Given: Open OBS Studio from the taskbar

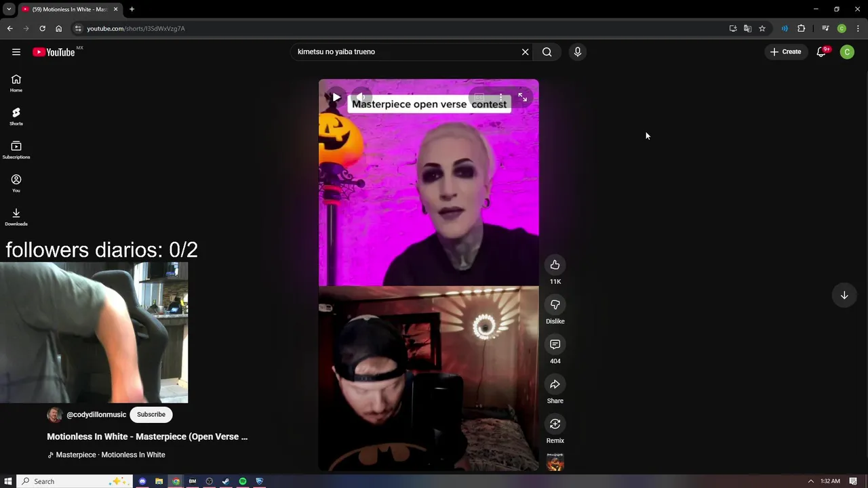Looking at the screenshot, I should coord(209,481).
